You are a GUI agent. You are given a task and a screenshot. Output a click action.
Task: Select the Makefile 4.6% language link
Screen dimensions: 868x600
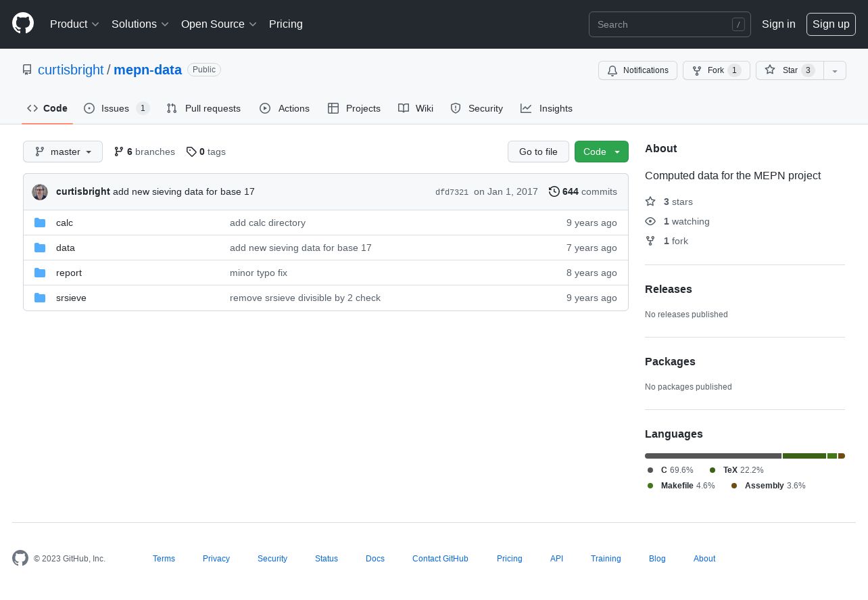[681, 486]
